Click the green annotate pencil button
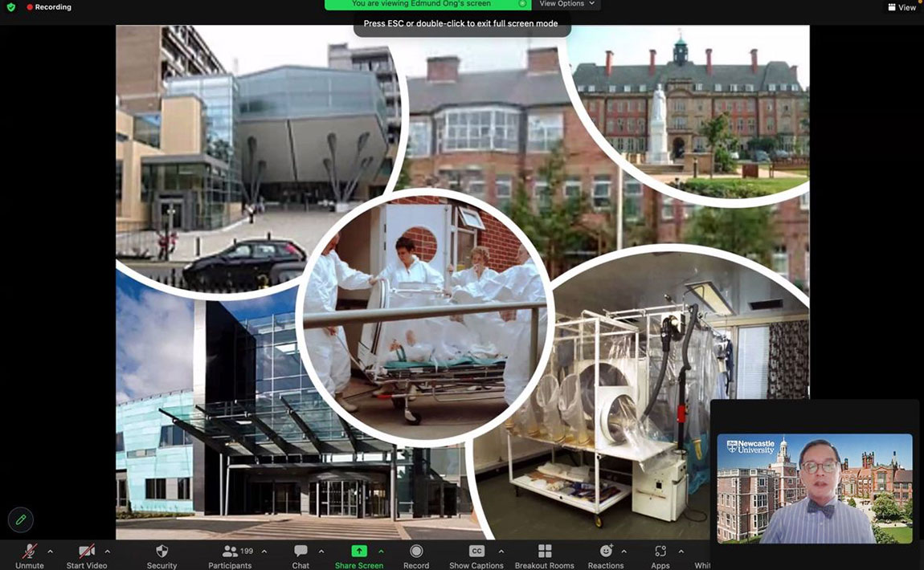Image resolution: width=924 pixels, height=570 pixels. tap(21, 520)
